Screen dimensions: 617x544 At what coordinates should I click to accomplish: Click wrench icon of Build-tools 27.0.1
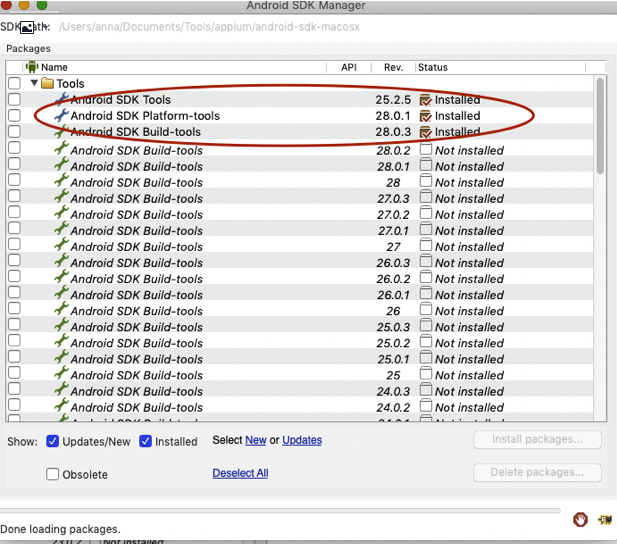(x=61, y=229)
